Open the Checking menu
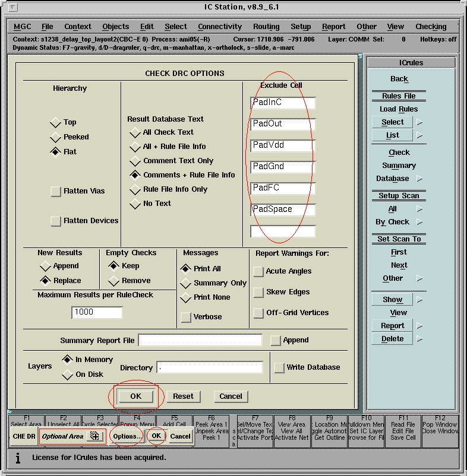This screenshot has height=476, width=467. (x=431, y=27)
